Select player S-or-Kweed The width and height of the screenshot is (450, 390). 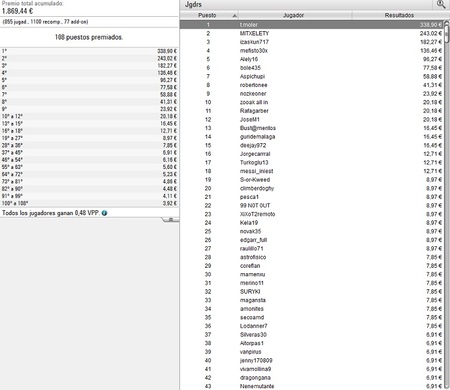[255, 180]
